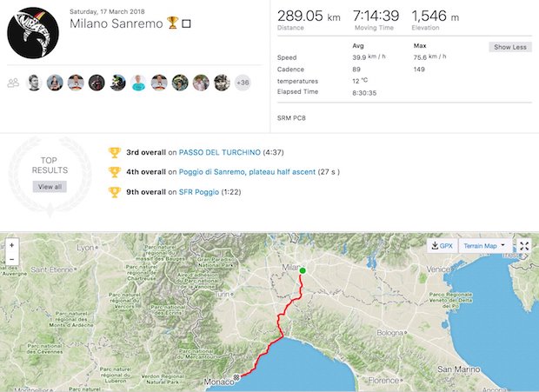Open the Terrain Map dropdown

484,246
